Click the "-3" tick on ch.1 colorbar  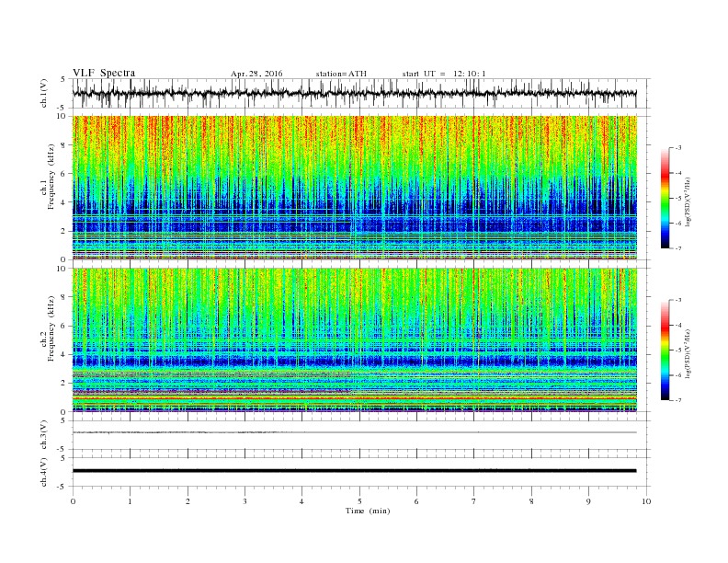[x=677, y=148]
